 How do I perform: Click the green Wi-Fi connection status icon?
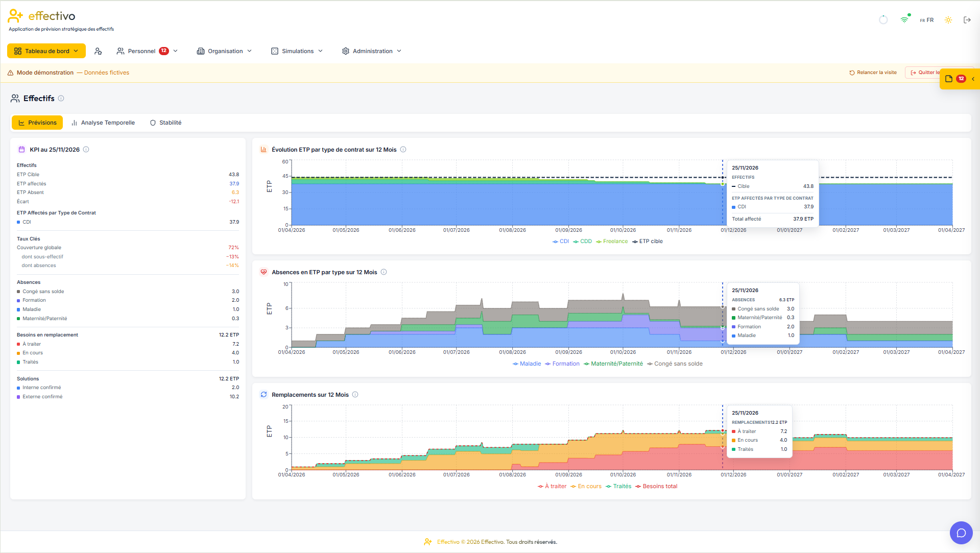(905, 19)
